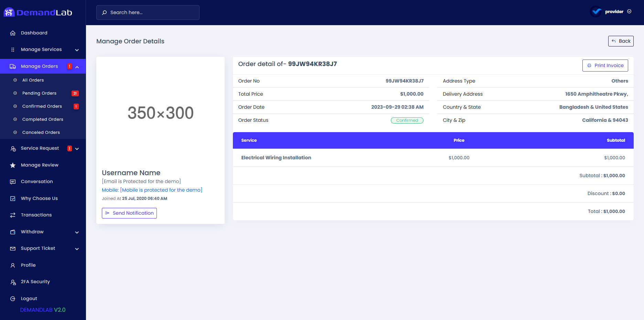Click the search magnifier icon
Image resolution: width=644 pixels, height=320 pixels.
point(104,12)
